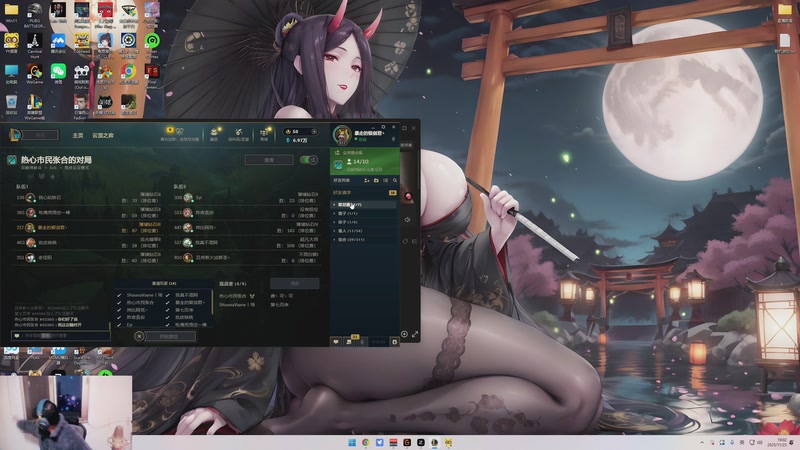Click the plus button beside RP balance

pos(314,132)
